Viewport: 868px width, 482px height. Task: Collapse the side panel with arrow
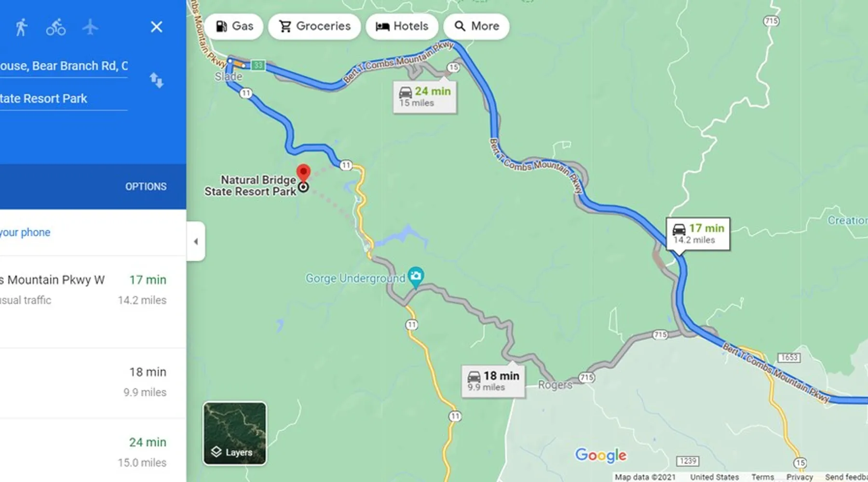point(196,241)
